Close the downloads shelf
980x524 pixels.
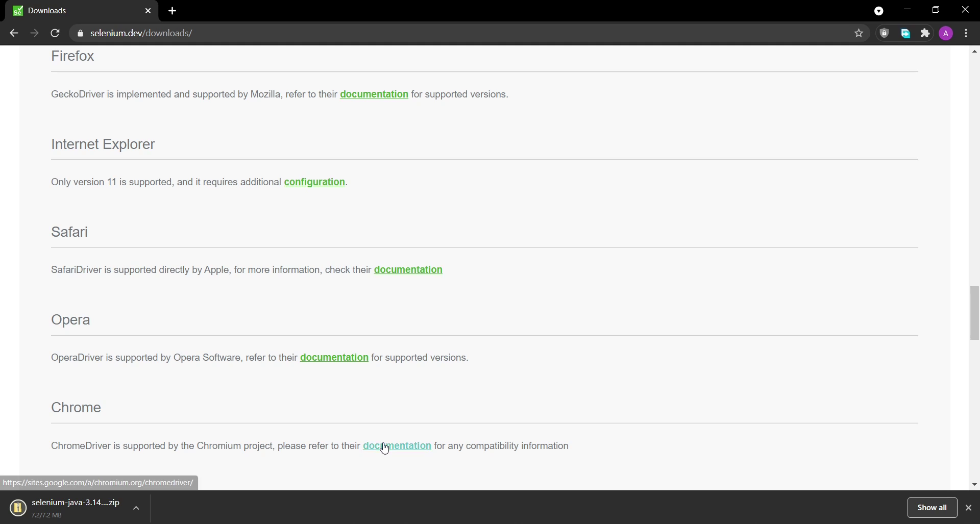[x=968, y=508]
